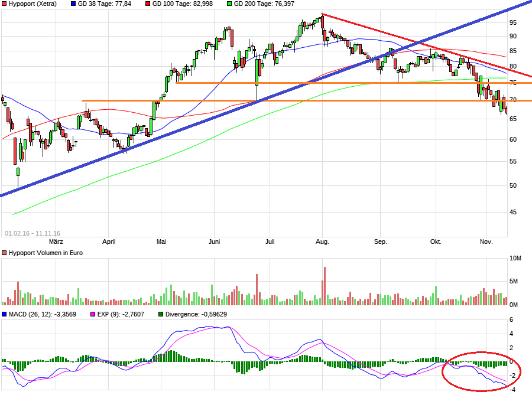This screenshot has height=395, width=532.
Task: Click the 'Juni' month label
Action: pyautogui.click(x=215, y=242)
